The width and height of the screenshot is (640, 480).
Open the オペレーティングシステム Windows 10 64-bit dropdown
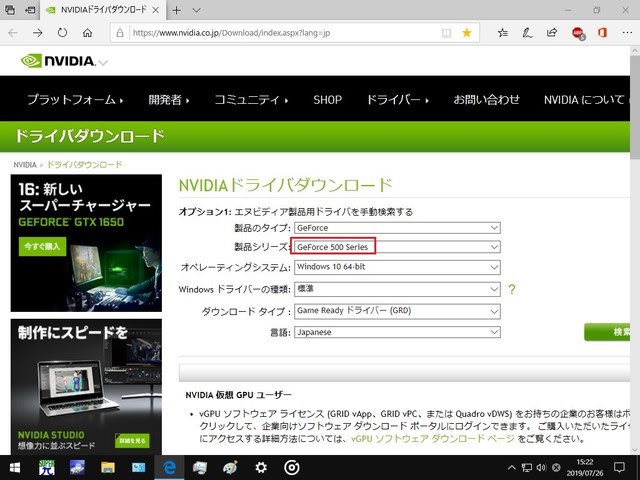[397, 267]
